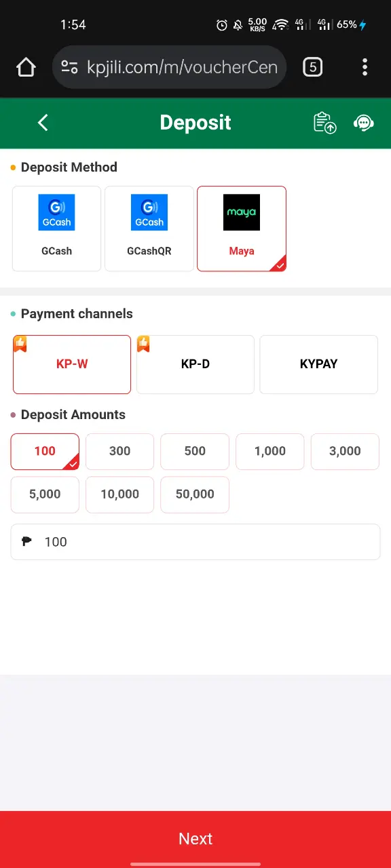The width and height of the screenshot is (391, 868).
Task: Click the deposit amount input field
Action: [x=195, y=542]
